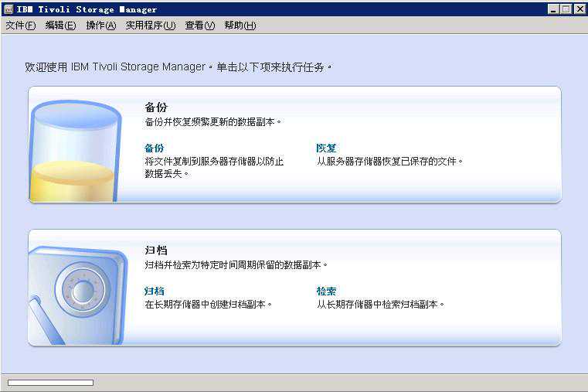Open the 实用程序(U) menu

tap(151, 26)
